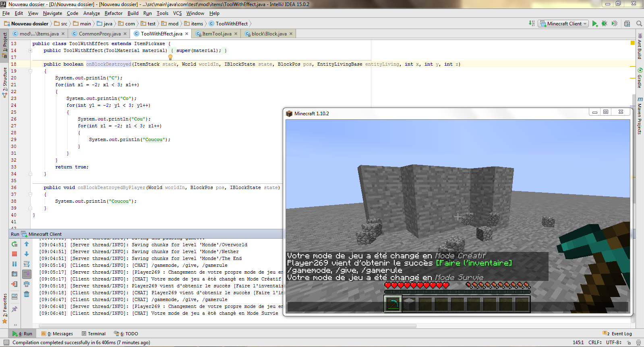The height and width of the screenshot is (347, 644).
Task: Stop the running process with red square
Action: click(x=14, y=254)
